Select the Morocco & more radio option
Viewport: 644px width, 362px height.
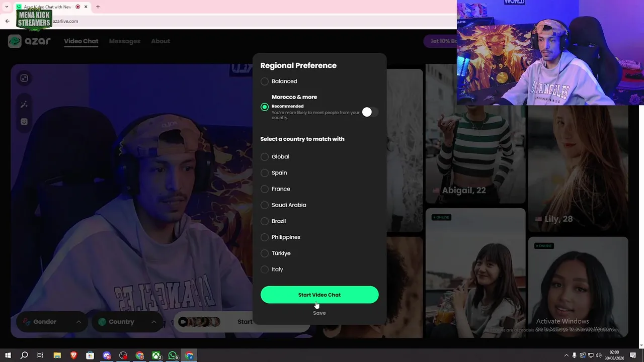click(265, 107)
